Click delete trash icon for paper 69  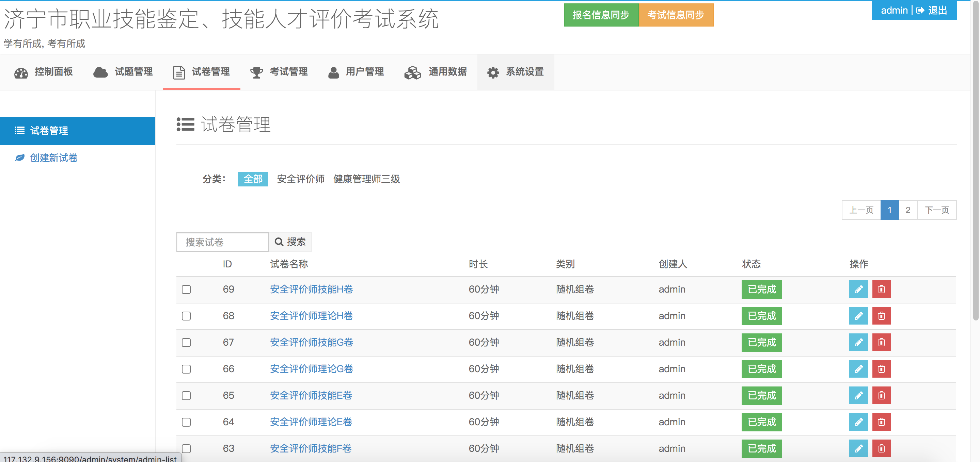tap(881, 290)
